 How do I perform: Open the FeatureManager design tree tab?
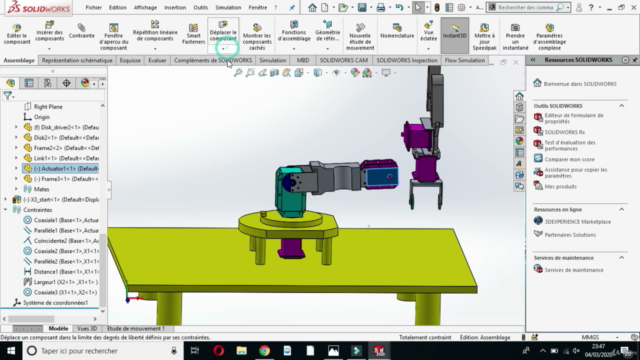coord(11,83)
